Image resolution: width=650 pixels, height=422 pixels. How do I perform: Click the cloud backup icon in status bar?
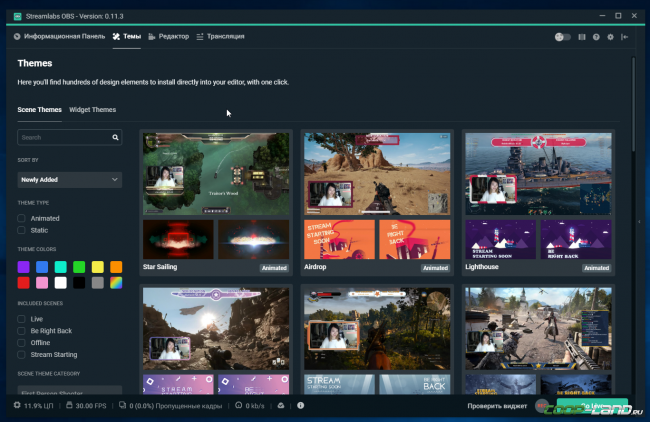pyautogui.click(x=281, y=405)
